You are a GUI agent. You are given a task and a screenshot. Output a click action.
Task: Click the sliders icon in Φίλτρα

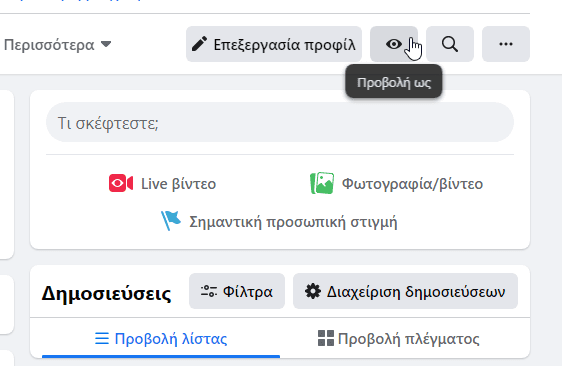(209, 291)
